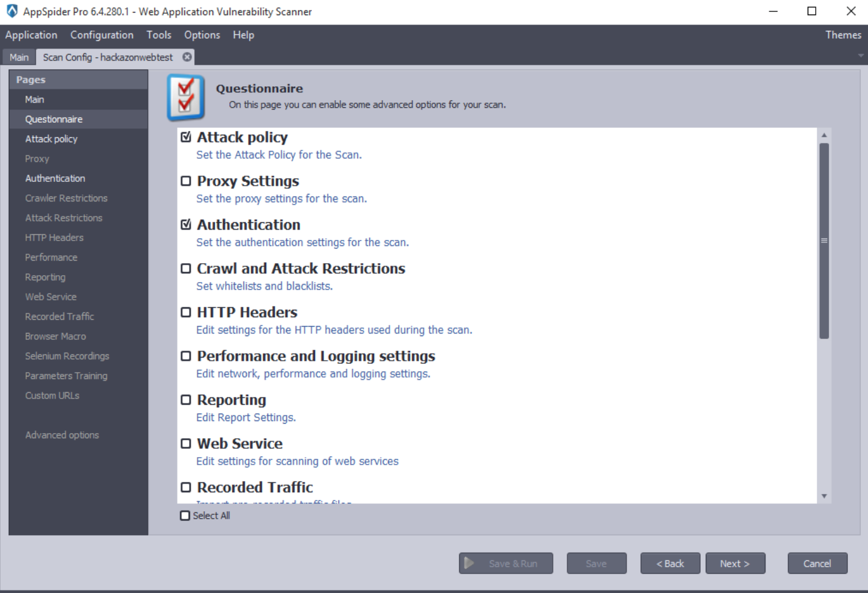Screen dimensions: 868x593
Task: Click the Save button
Action: click(x=596, y=563)
